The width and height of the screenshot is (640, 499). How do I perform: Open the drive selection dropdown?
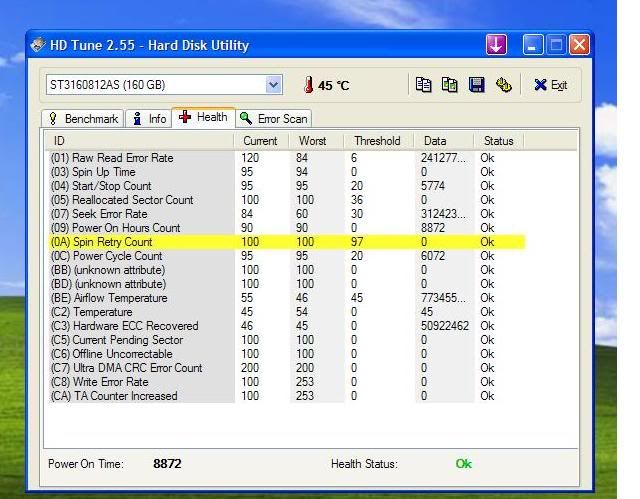pyautogui.click(x=273, y=85)
